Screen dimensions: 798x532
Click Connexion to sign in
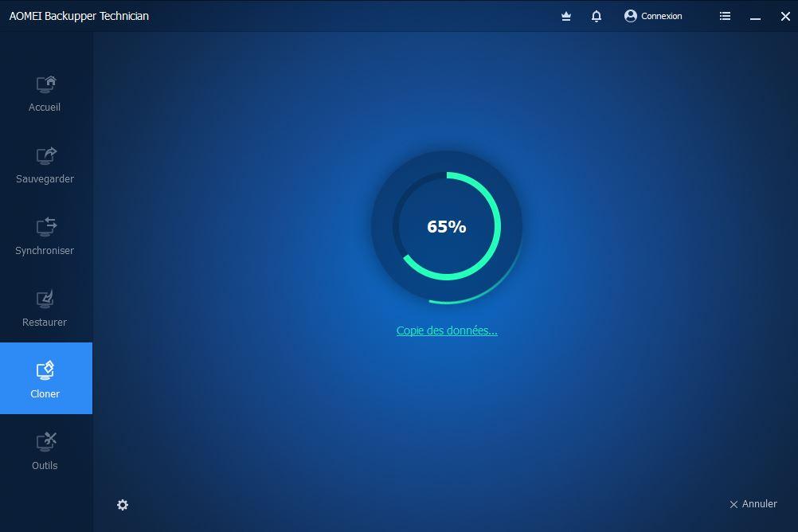[x=653, y=16]
